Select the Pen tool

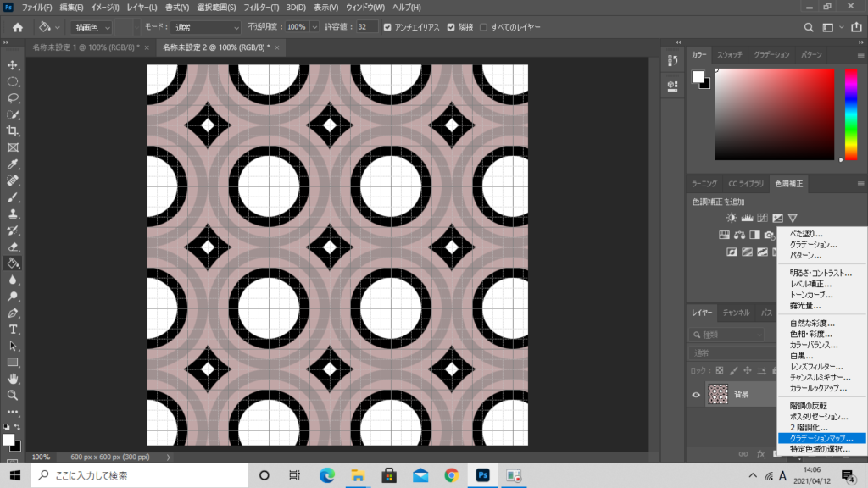[x=13, y=313]
